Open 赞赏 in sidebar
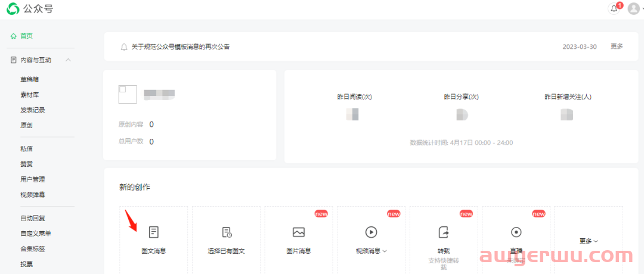The image size is (644, 274). coord(26,164)
